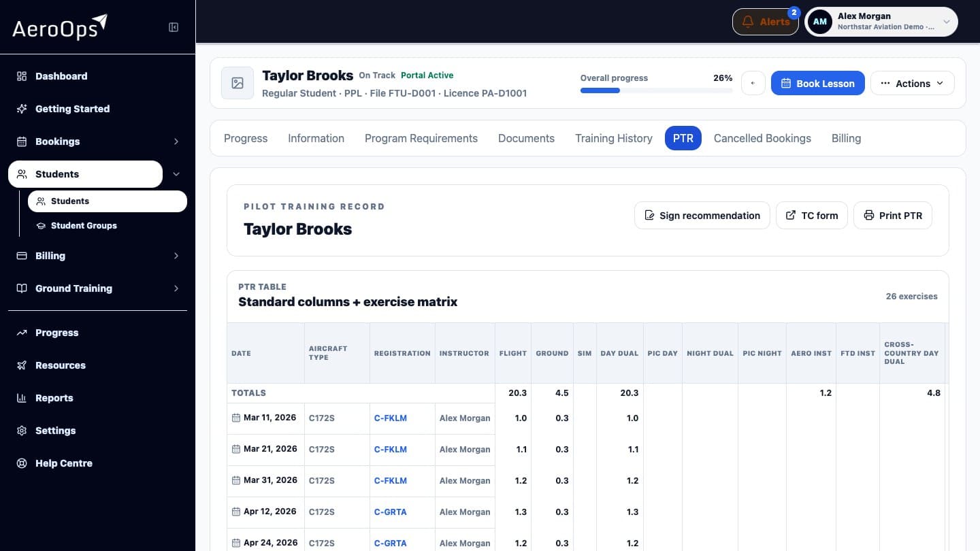Click calendar icon for Mar 11, 2026
The width and height of the screenshot is (980, 551).
(236, 418)
